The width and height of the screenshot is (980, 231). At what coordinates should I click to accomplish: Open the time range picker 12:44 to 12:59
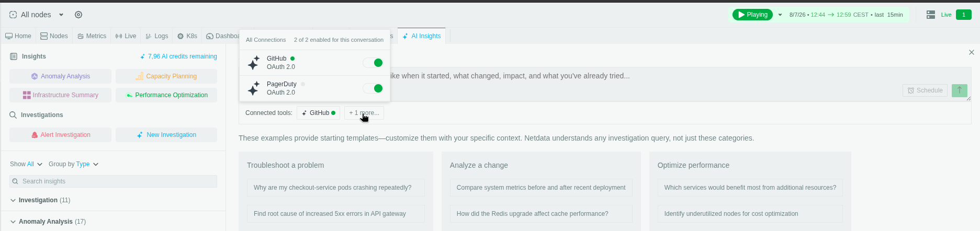pyautogui.click(x=846, y=15)
